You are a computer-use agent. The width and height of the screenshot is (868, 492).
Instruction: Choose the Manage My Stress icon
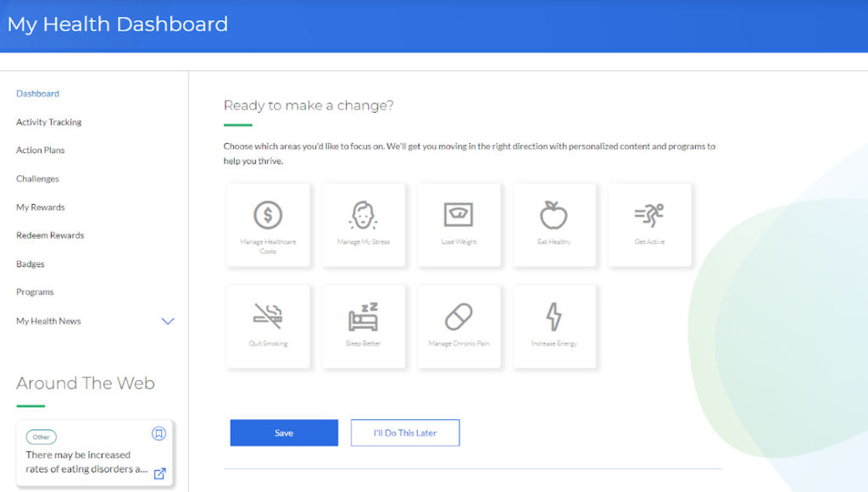tap(364, 215)
